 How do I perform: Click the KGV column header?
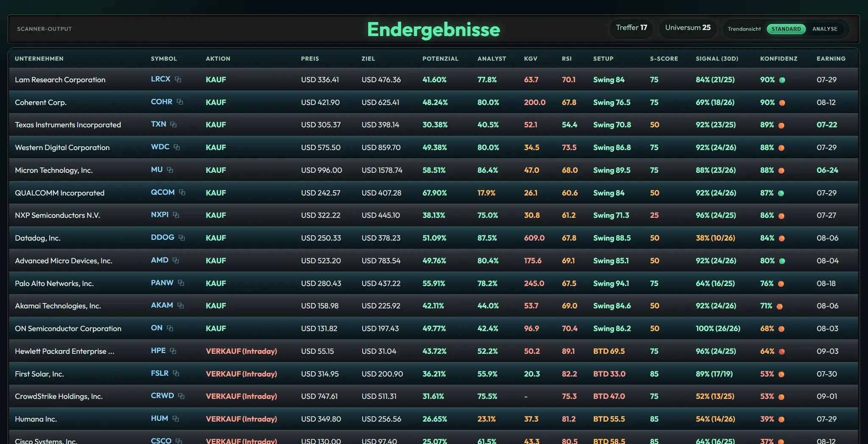(531, 58)
